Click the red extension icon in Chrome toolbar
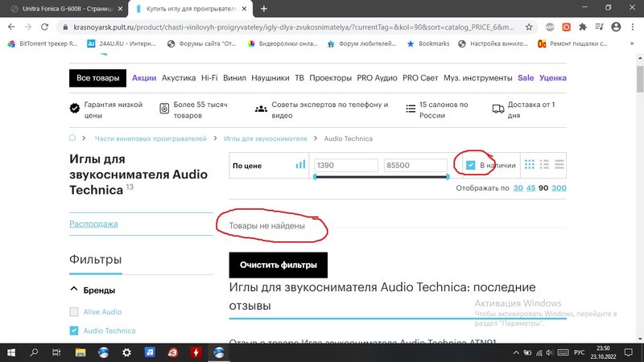This screenshot has height=362, width=644. point(567,27)
